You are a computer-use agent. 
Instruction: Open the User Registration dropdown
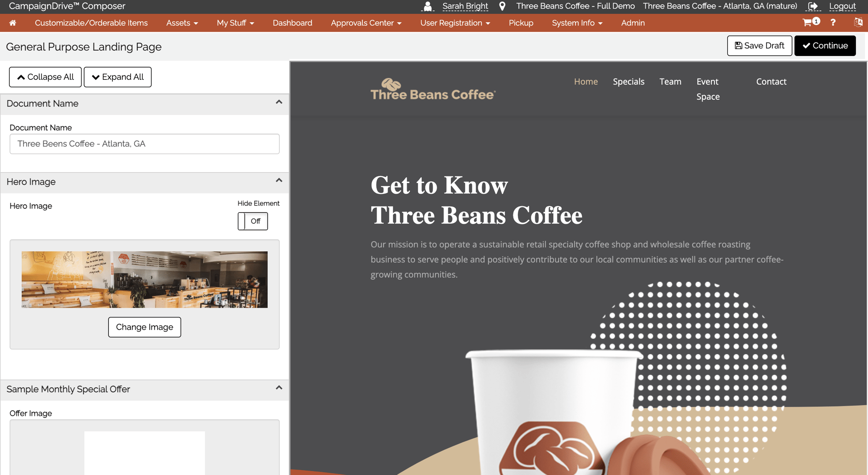pos(455,23)
